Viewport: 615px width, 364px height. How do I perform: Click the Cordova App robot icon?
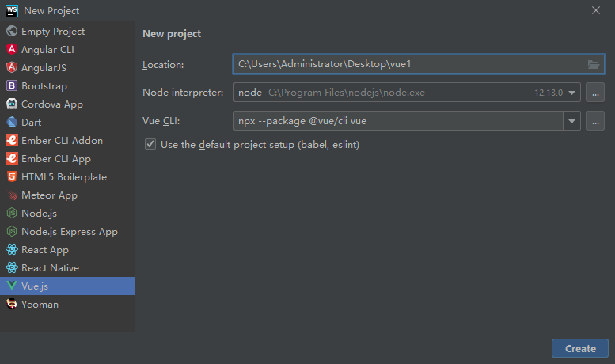tap(12, 104)
